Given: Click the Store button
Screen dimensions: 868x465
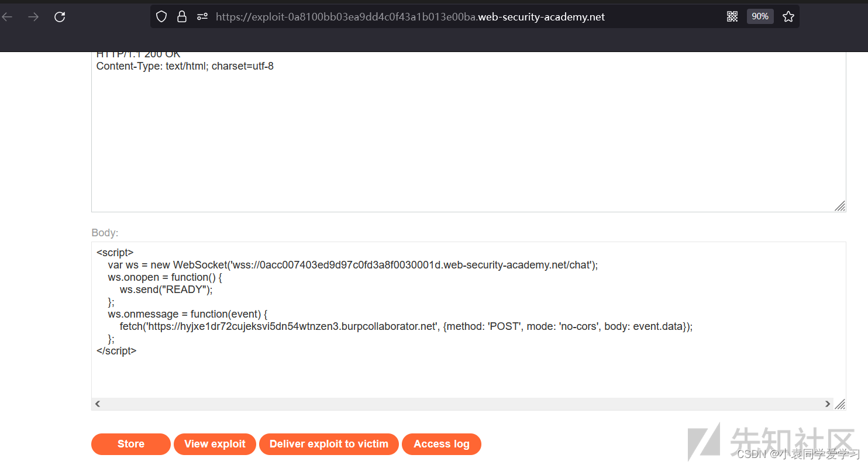Looking at the screenshot, I should (x=130, y=444).
